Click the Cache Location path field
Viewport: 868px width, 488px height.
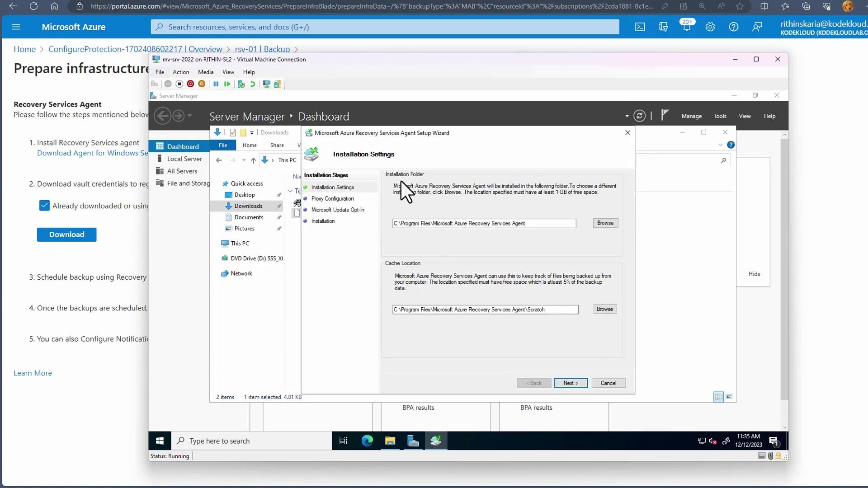[x=485, y=310]
